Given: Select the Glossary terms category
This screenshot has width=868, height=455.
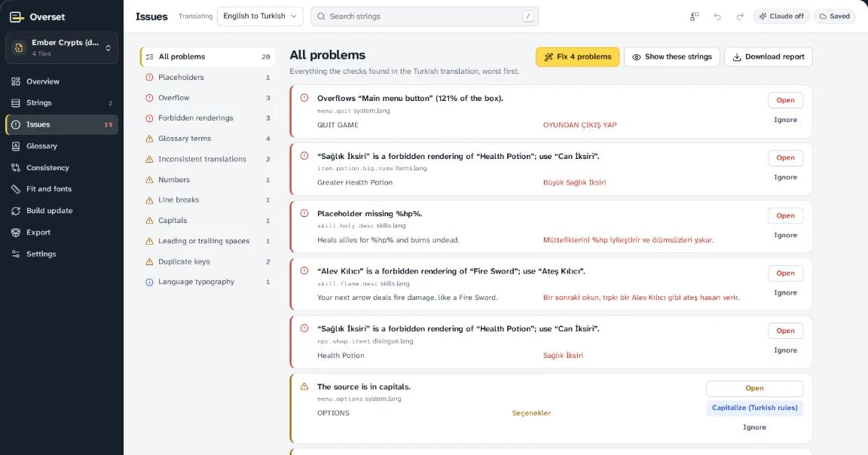Looking at the screenshot, I should (x=208, y=139).
